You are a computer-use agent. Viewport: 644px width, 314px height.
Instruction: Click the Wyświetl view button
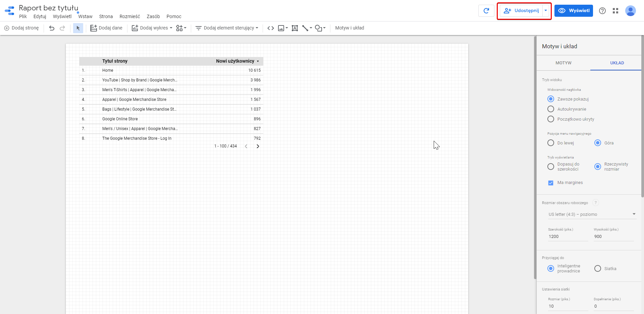pos(574,11)
